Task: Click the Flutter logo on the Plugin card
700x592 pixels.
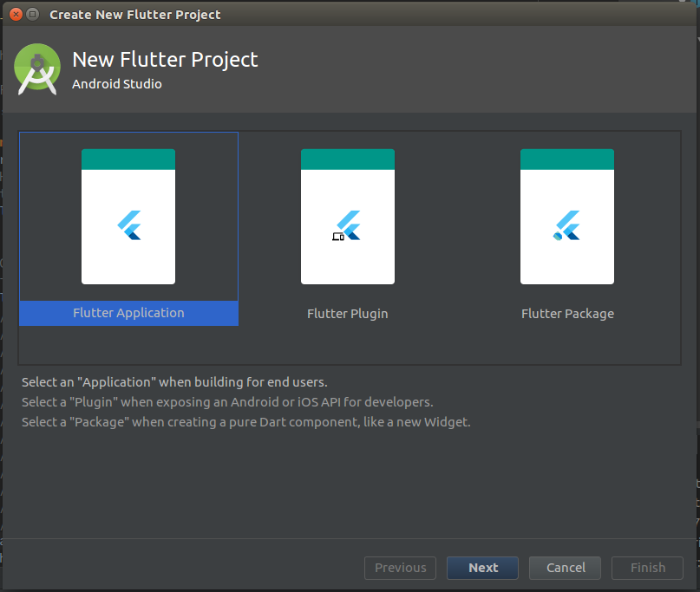Action: tap(350, 224)
